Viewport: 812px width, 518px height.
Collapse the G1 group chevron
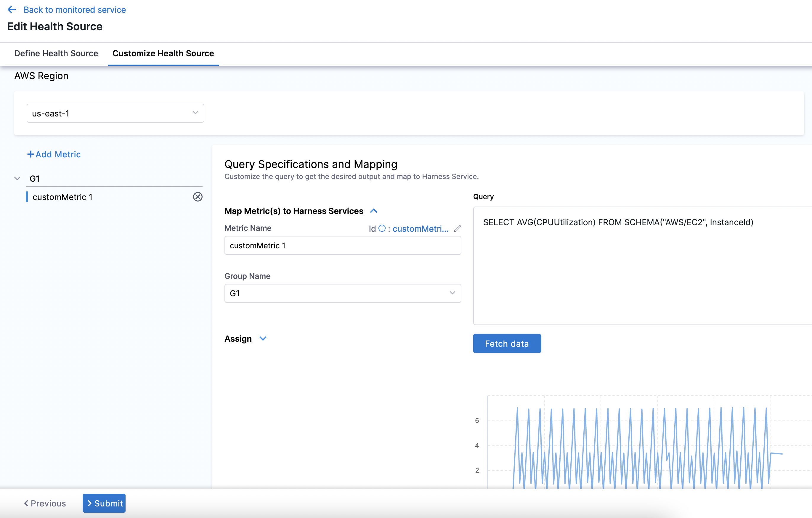pyautogui.click(x=17, y=178)
